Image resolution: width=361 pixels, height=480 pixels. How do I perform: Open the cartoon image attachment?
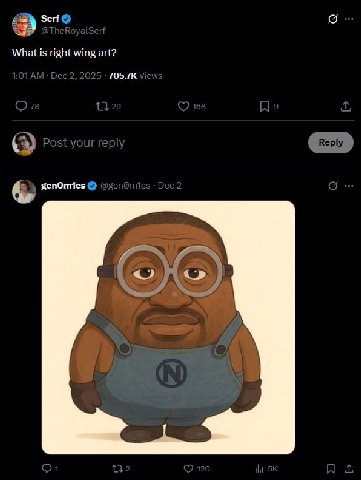pos(168,327)
